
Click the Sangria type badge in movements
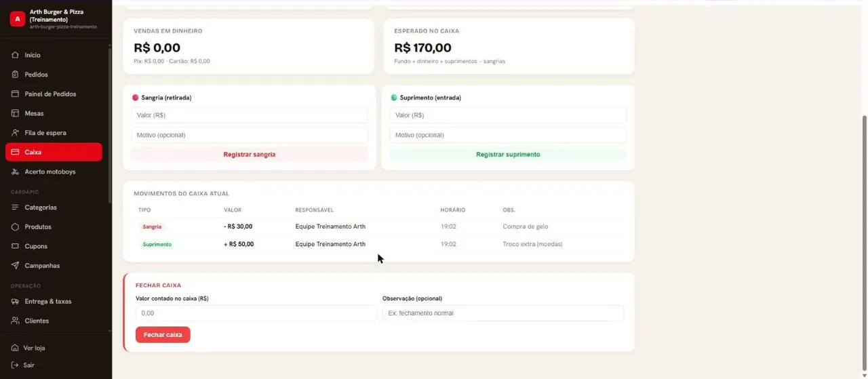pyautogui.click(x=152, y=226)
